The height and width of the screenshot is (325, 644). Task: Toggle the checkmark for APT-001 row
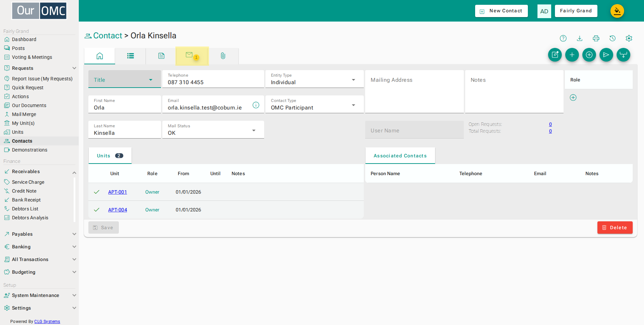(x=97, y=192)
